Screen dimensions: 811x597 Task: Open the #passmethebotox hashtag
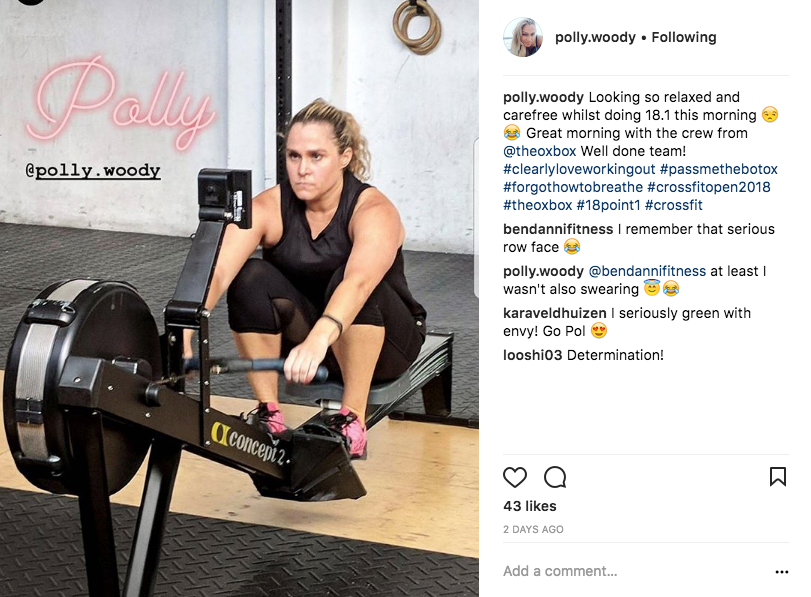pyautogui.click(x=718, y=169)
